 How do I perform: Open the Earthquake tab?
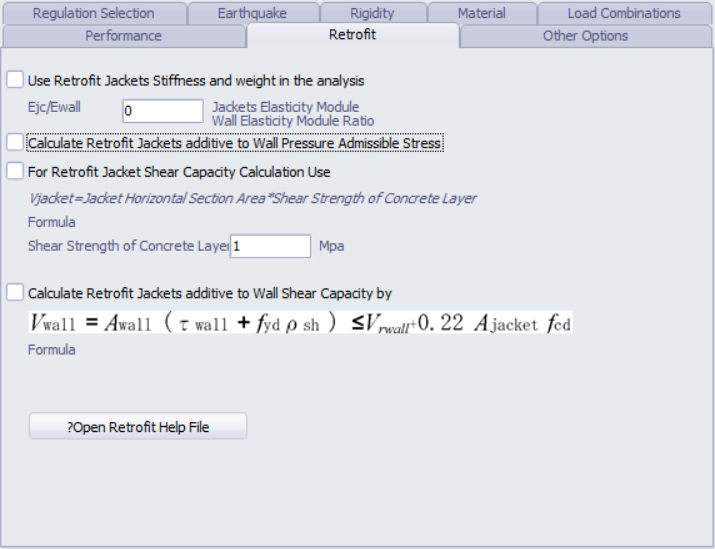(252, 13)
